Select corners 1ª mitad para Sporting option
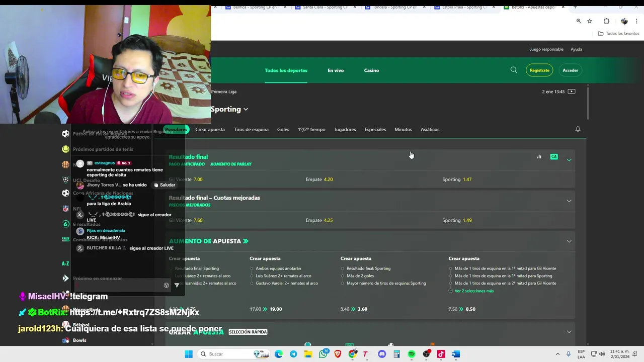Screen dimensions: 644x362 tap(503, 276)
